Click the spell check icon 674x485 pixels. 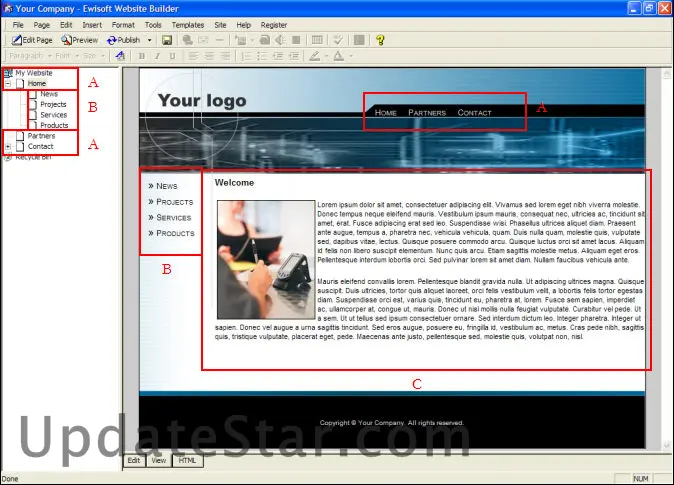[338, 40]
